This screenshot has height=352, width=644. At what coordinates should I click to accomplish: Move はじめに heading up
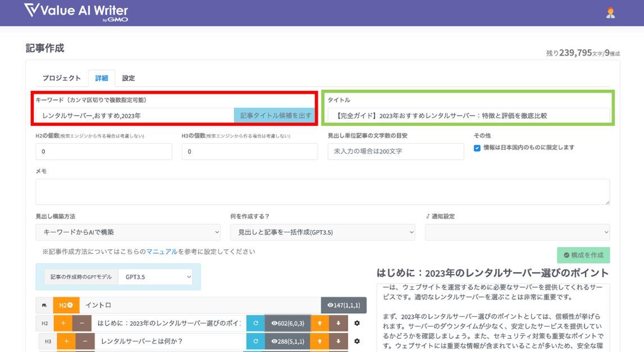pos(320,323)
